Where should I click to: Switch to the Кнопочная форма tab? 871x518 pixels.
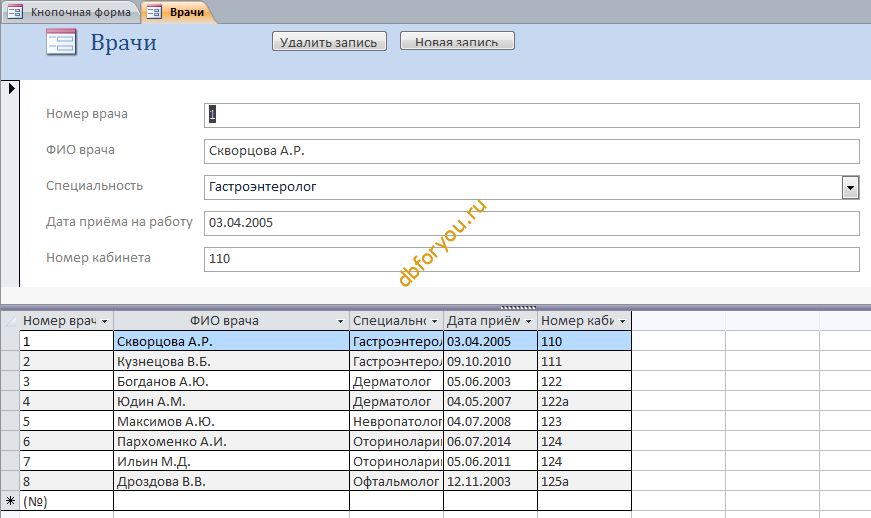(x=71, y=12)
